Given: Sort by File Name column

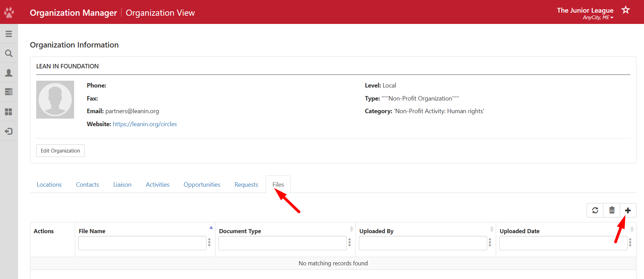Looking at the screenshot, I should point(211,228).
